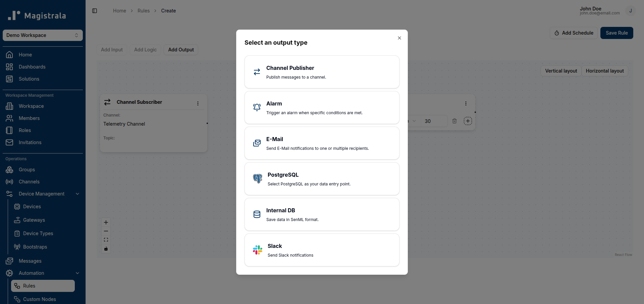644x304 pixels.
Task: Click the Add Schedule button
Action: pos(574,33)
